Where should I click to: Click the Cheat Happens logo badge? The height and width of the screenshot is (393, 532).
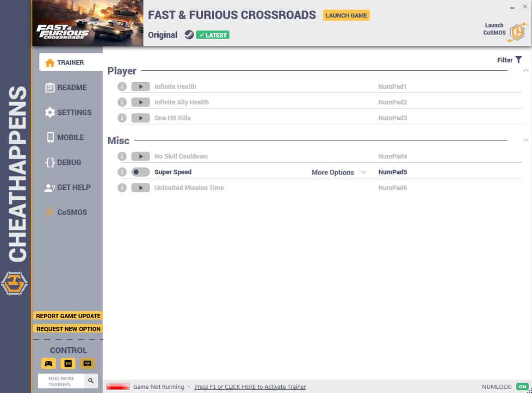click(x=14, y=283)
